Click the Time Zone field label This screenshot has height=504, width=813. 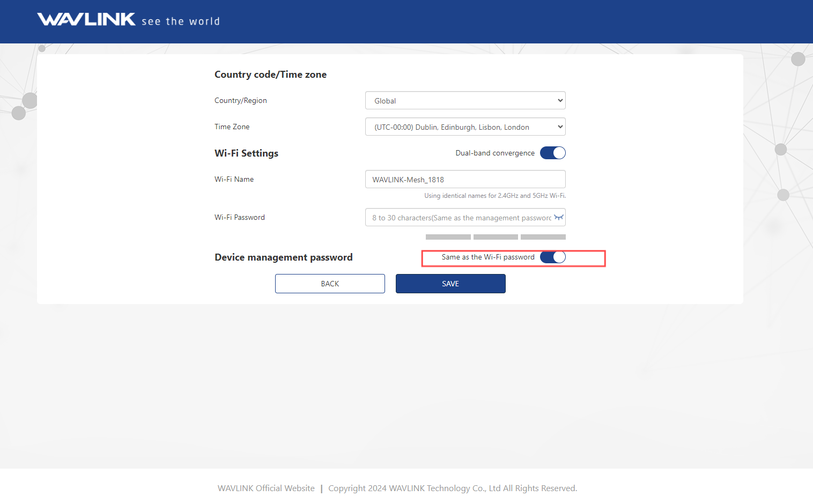click(232, 127)
